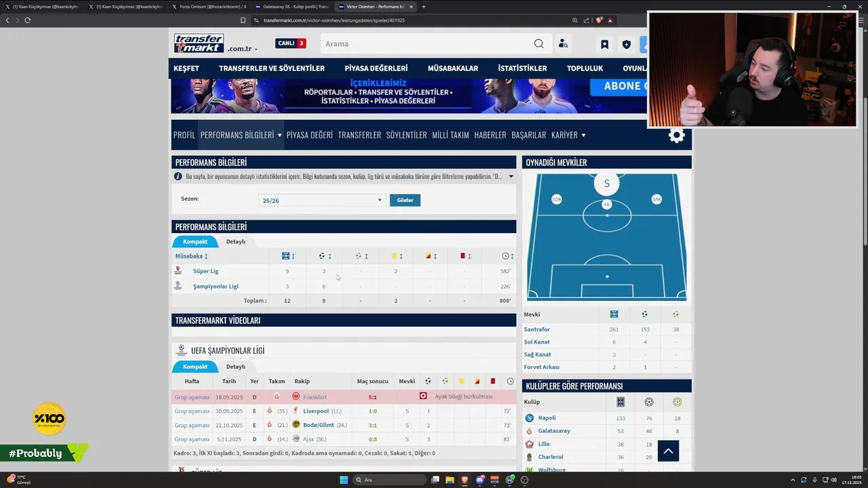Screen dimensions: 868x488
Task: Click the info icon in description bar
Action: tap(178, 176)
